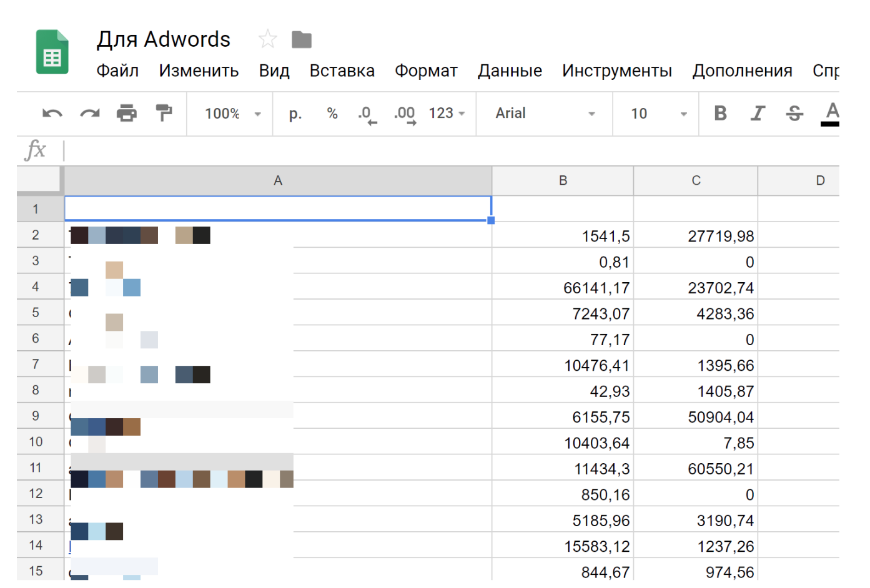The height and width of the screenshot is (588, 870).
Task: Select cell with value 10476,41
Action: tap(563, 365)
